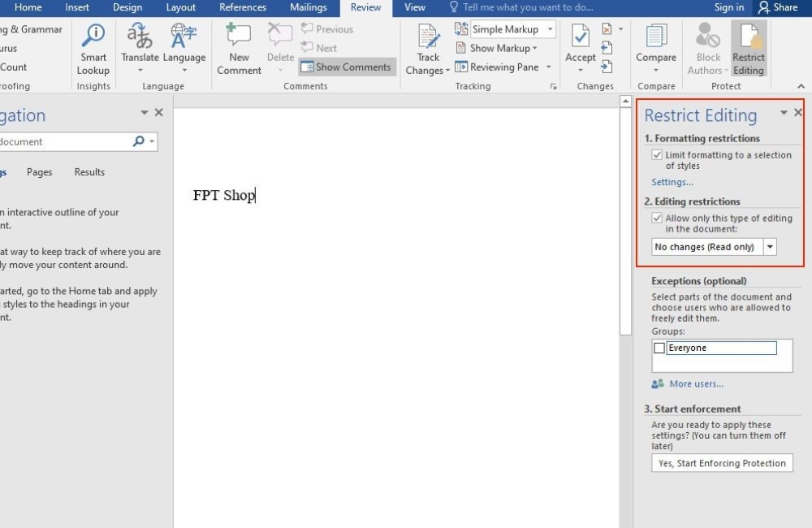The width and height of the screenshot is (812, 528).
Task: Open the View tab
Action: coord(414,7)
